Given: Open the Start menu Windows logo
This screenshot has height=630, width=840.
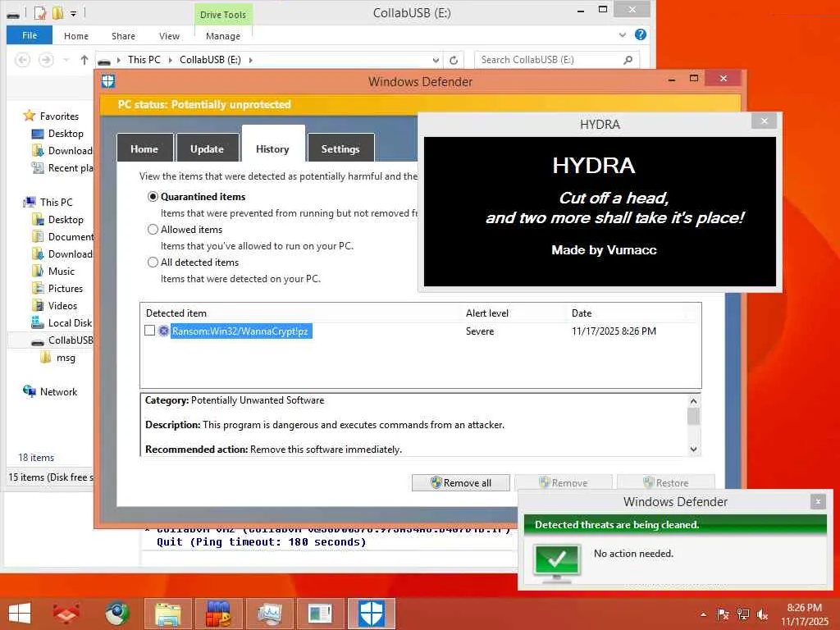Looking at the screenshot, I should tap(20, 614).
